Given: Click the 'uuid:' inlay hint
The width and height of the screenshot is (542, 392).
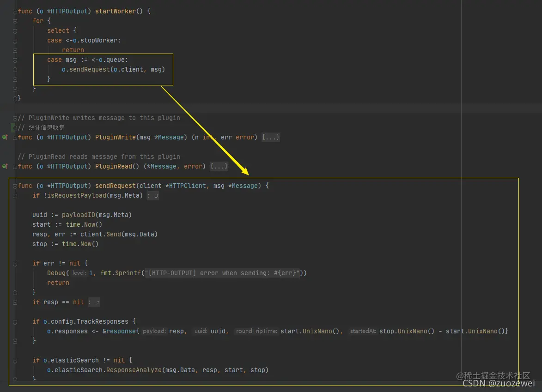Looking at the screenshot, I should pyautogui.click(x=201, y=331).
